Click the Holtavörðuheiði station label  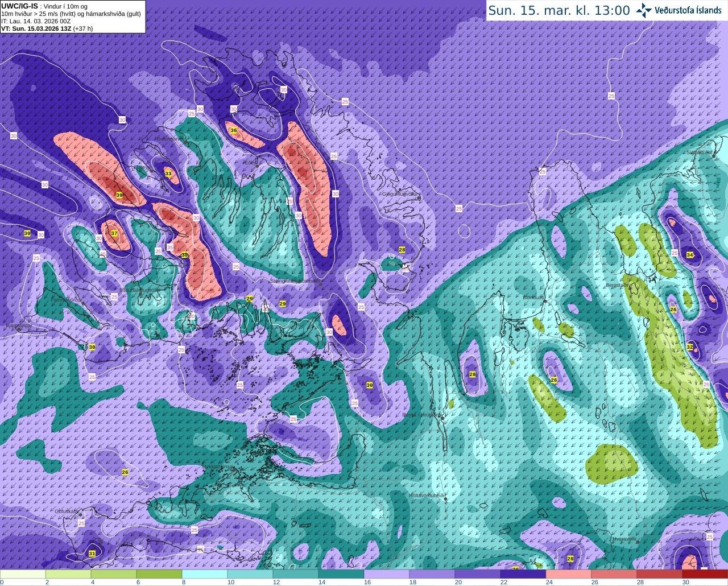coord(426,495)
